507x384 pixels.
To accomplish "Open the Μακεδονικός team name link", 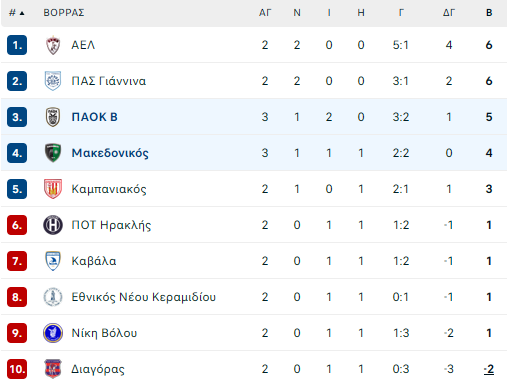I will (x=110, y=153).
